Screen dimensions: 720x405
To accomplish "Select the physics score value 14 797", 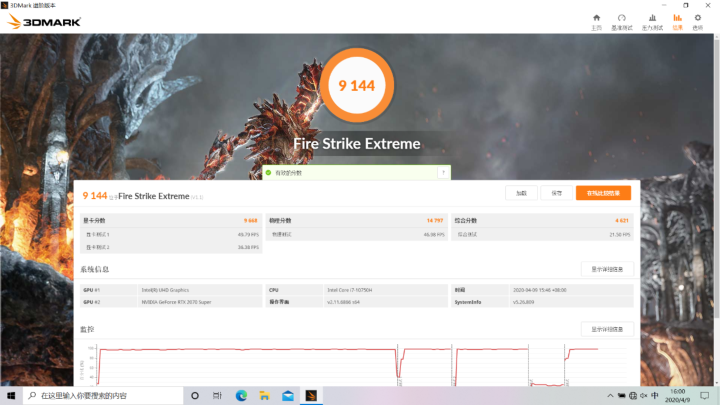I will (435, 220).
